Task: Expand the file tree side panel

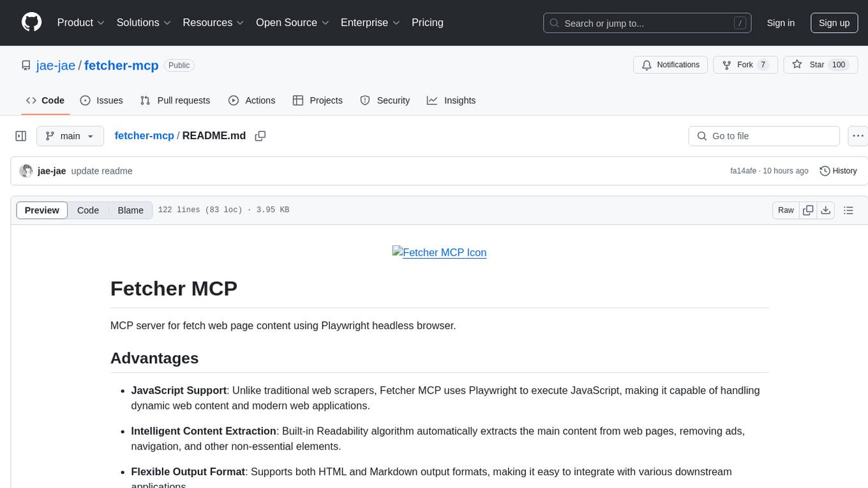Action: (x=21, y=136)
